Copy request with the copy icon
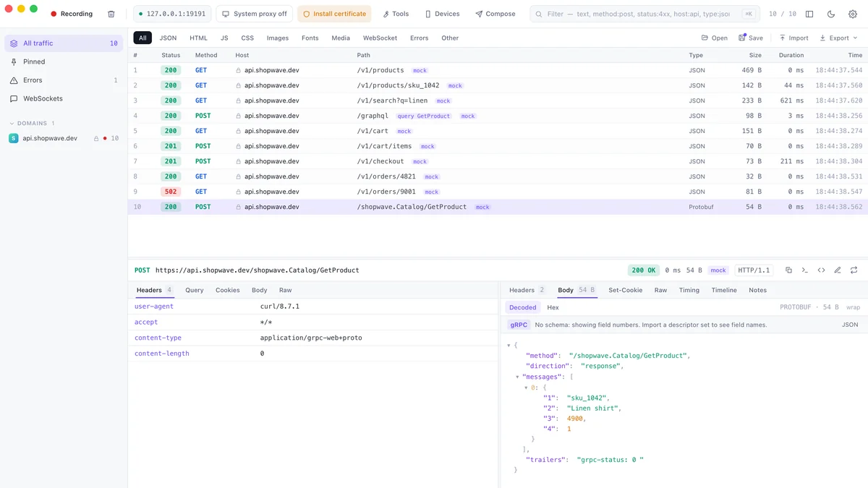The width and height of the screenshot is (868, 488). (788, 270)
